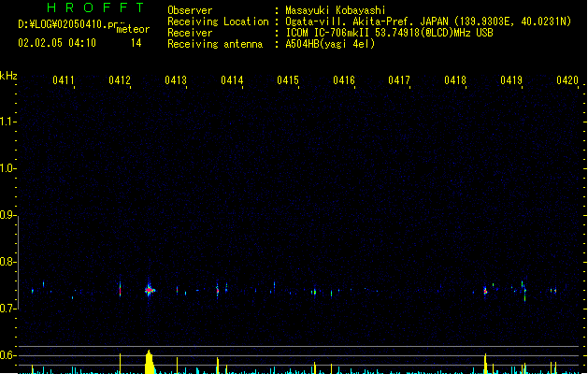Viewport: 588px width, 374px height.
Task: Click the 0419 time marker
Action: (x=511, y=80)
